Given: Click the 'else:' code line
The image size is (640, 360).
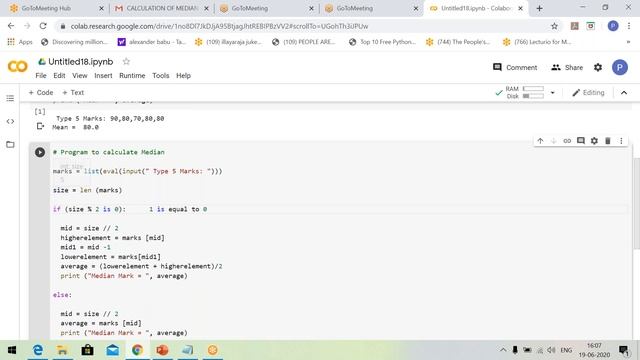Looking at the screenshot, I should pyautogui.click(x=62, y=295).
